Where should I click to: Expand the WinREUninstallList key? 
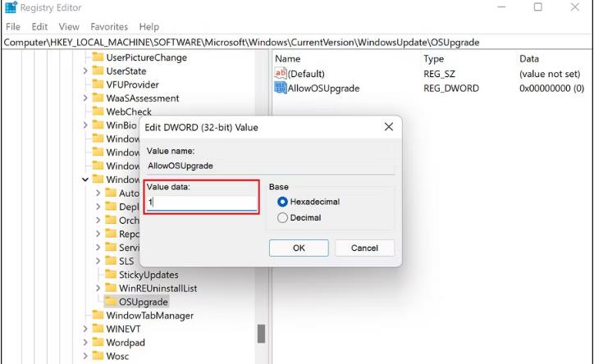click(x=98, y=288)
